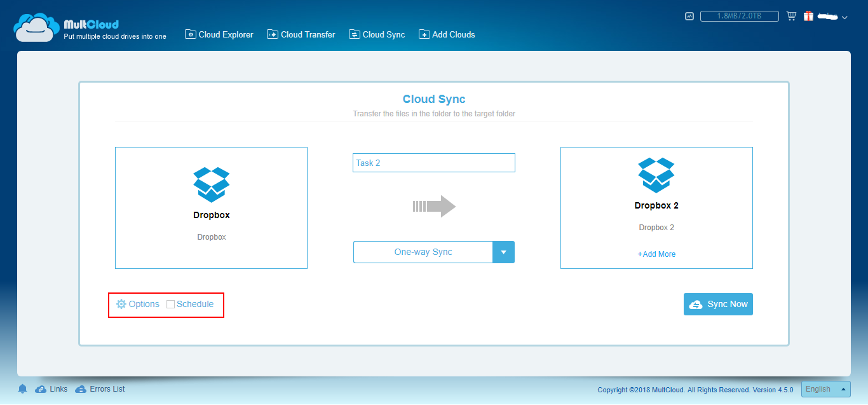Open the shopping cart icon
The height and width of the screenshot is (405, 868).
791,17
